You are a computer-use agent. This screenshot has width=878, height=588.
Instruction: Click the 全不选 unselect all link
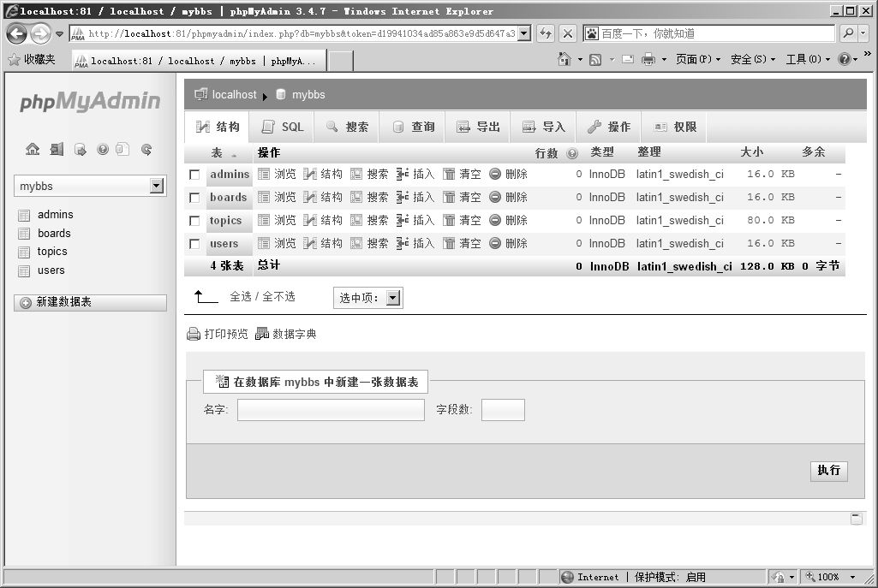pos(279,296)
